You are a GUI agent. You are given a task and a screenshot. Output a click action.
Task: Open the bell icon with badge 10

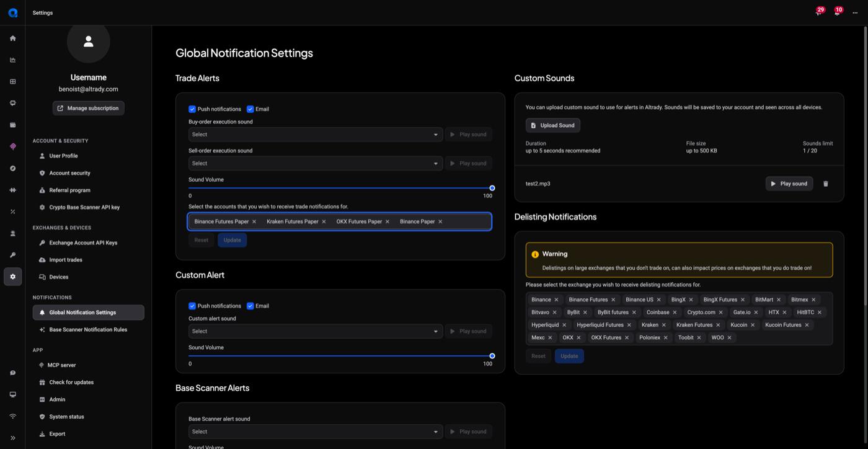(x=837, y=12)
